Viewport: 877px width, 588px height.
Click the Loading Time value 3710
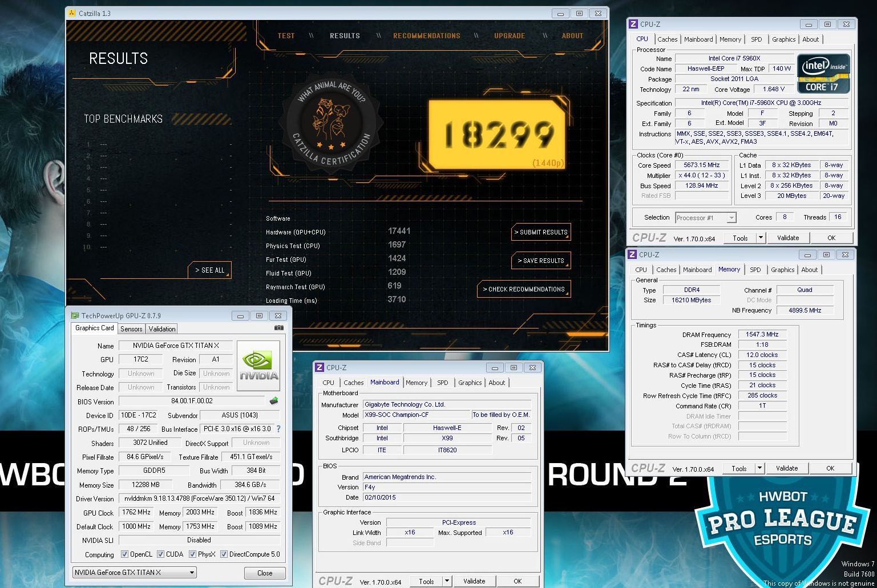397,299
